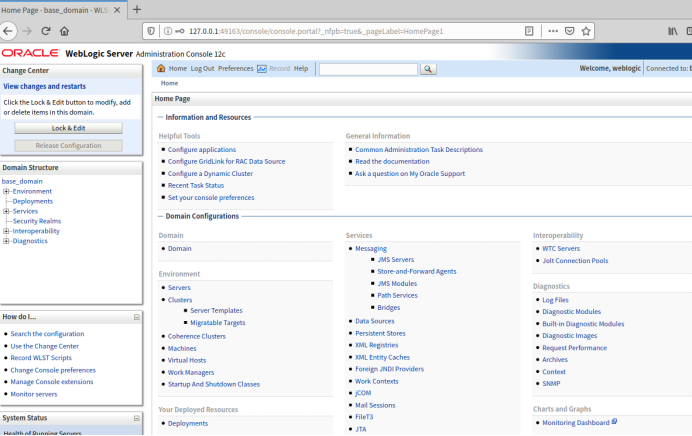Expand Services node in Domain Structure
Image resolution: width=692 pixels, height=436 pixels.
pyautogui.click(x=6, y=211)
